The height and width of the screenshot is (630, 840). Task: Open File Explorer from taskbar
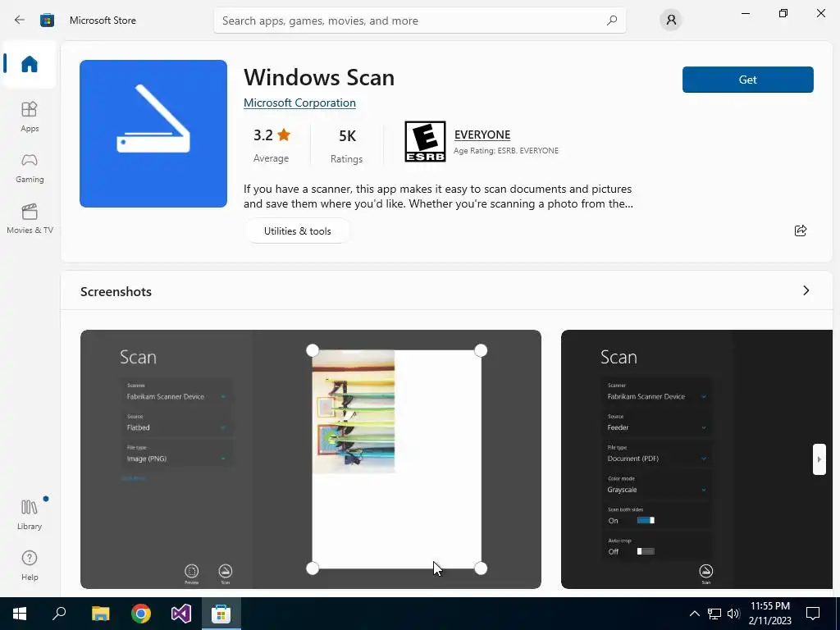pyautogui.click(x=100, y=614)
